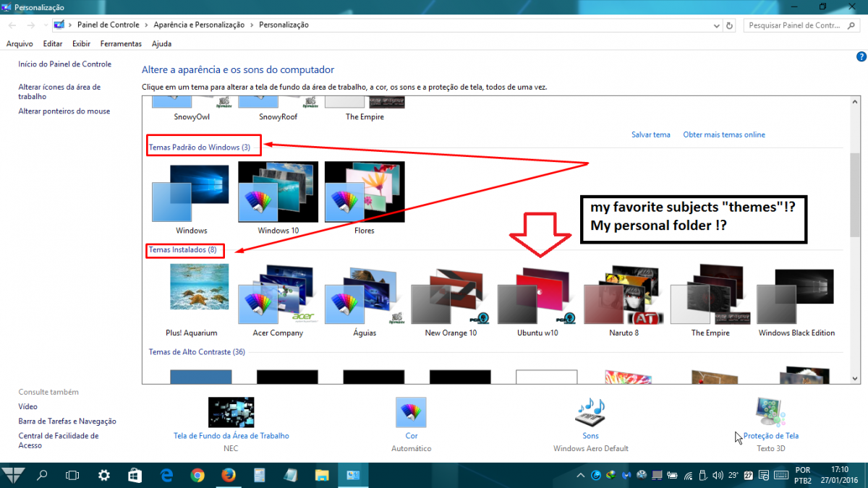Image resolution: width=868 pixels, height=488 pixels.
Task: Open Alterar ícones da área de trabalho
Action: (59, 91)
